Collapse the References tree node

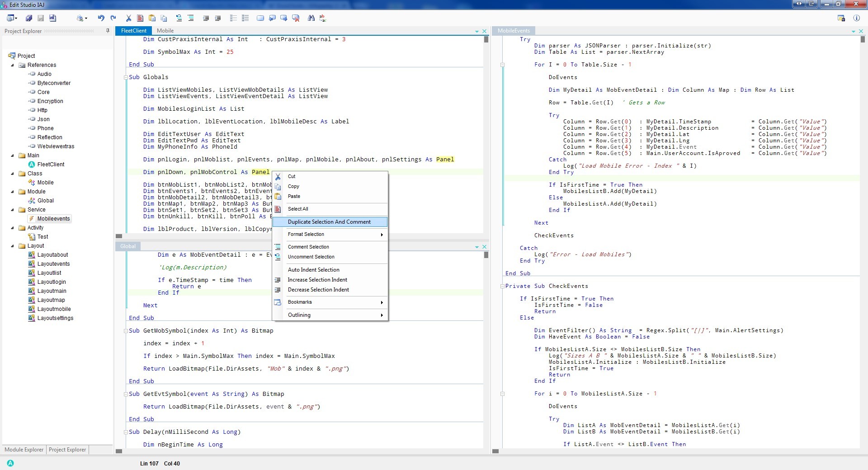[13, 65]
